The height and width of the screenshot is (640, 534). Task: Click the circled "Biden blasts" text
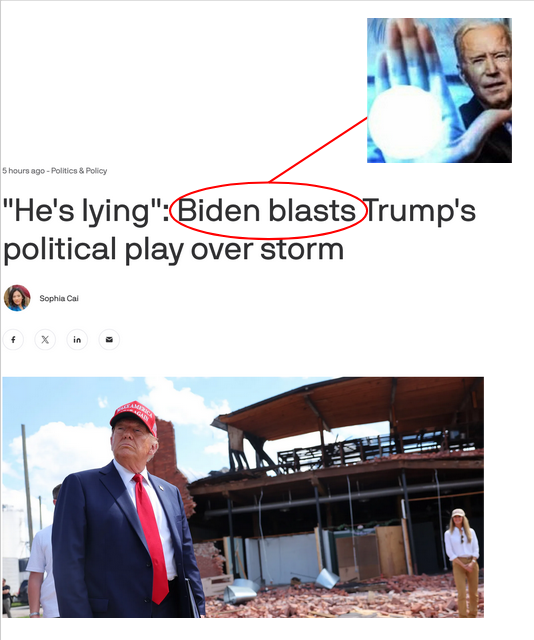click(266, 211)
